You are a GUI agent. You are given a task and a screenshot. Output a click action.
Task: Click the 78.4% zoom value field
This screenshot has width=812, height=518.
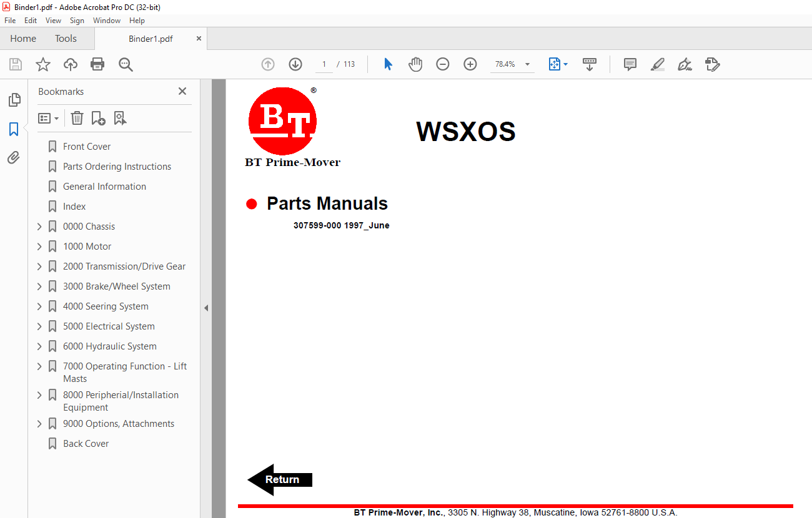click(x=505, y=64)
